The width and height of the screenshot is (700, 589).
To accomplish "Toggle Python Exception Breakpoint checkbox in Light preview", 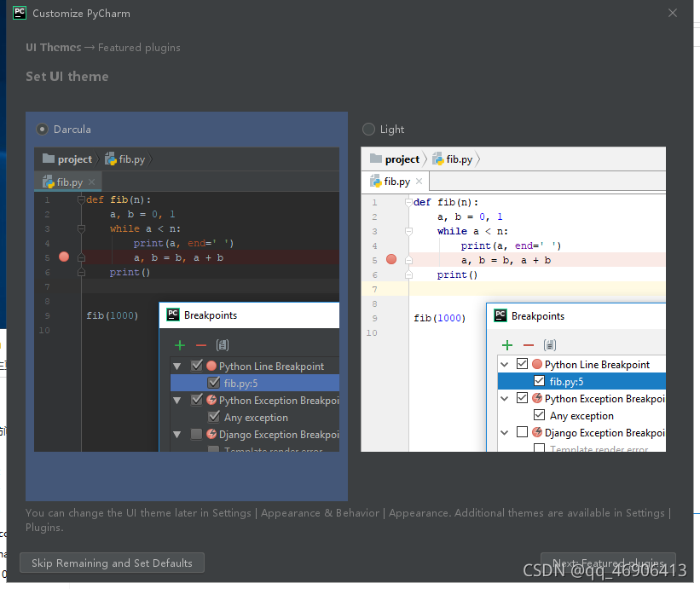I will point(523,397).
